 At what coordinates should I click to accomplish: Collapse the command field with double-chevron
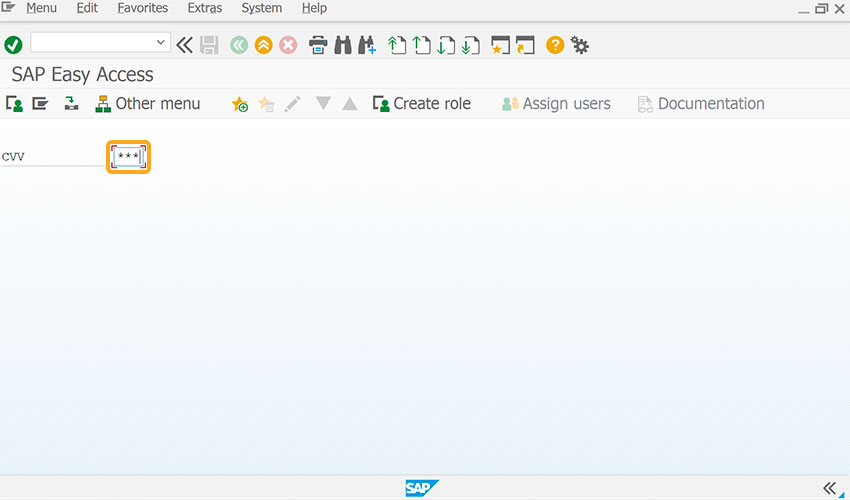point(184,45)
